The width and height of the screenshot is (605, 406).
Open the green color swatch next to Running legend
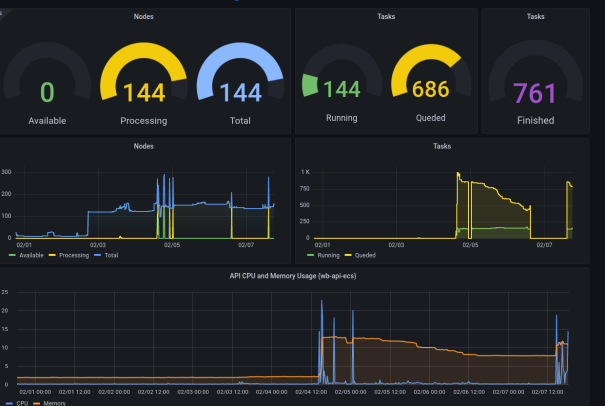[x=311, y=255]
